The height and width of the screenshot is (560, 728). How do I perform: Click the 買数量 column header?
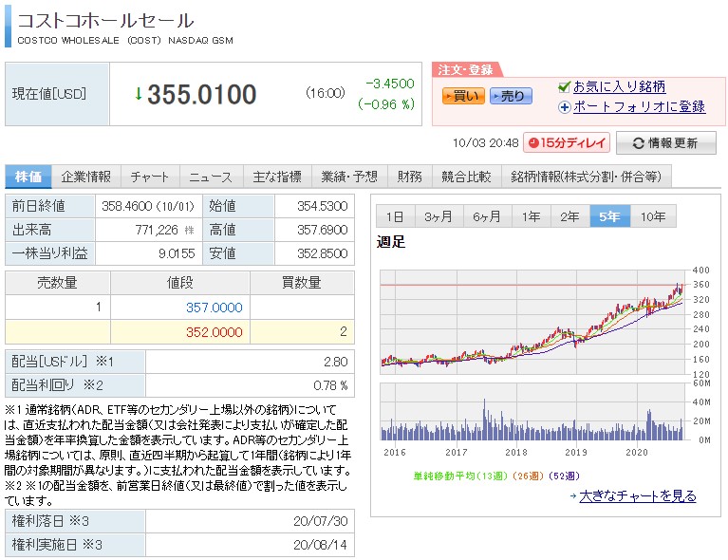[302, 282]
